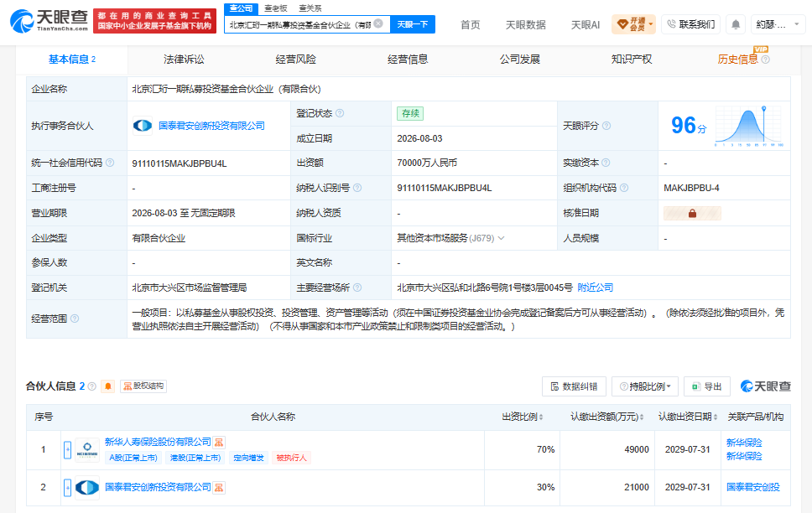Image resolution: width=812 pixels, height=513 pixels.
Task: Equity structure icon after 新华人寿保险股份有限公司
Action: [219, 442]
